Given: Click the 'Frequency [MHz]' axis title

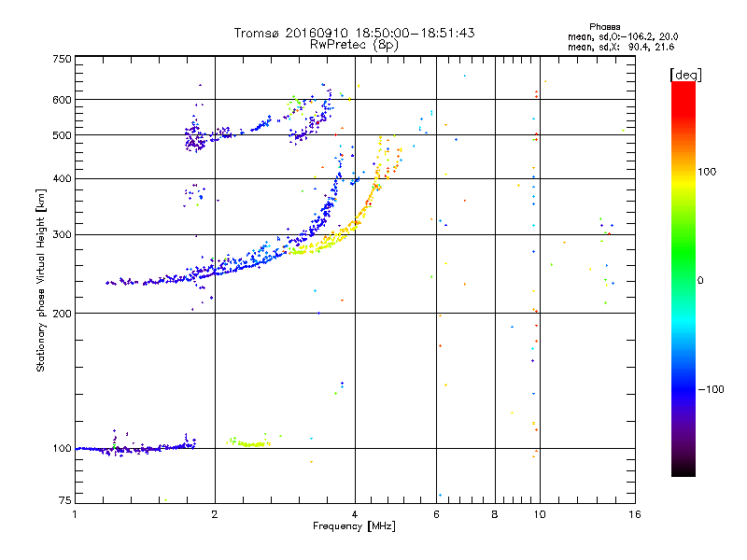Looking at the screenshot, I should pyautogui.click(x=354, y=526).
